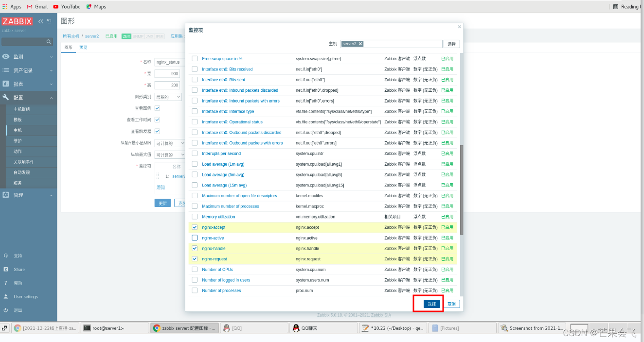Check the nginx-active checkbox
This screenshot has width=644, height=342.
point(195,238)
